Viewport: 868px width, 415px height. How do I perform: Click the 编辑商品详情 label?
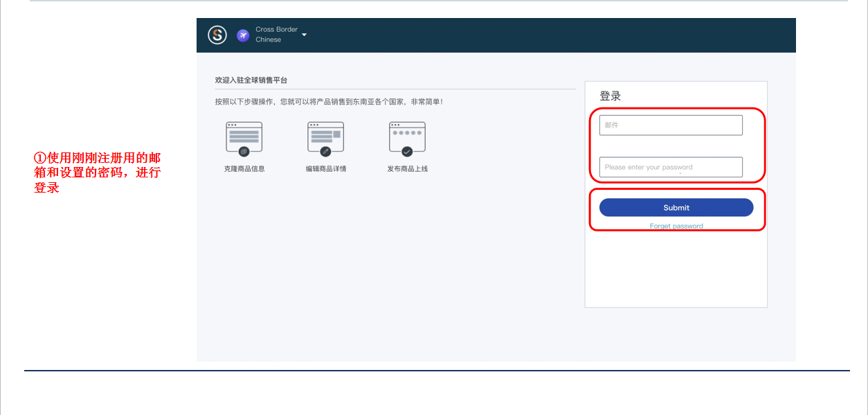tap(326, 168)
